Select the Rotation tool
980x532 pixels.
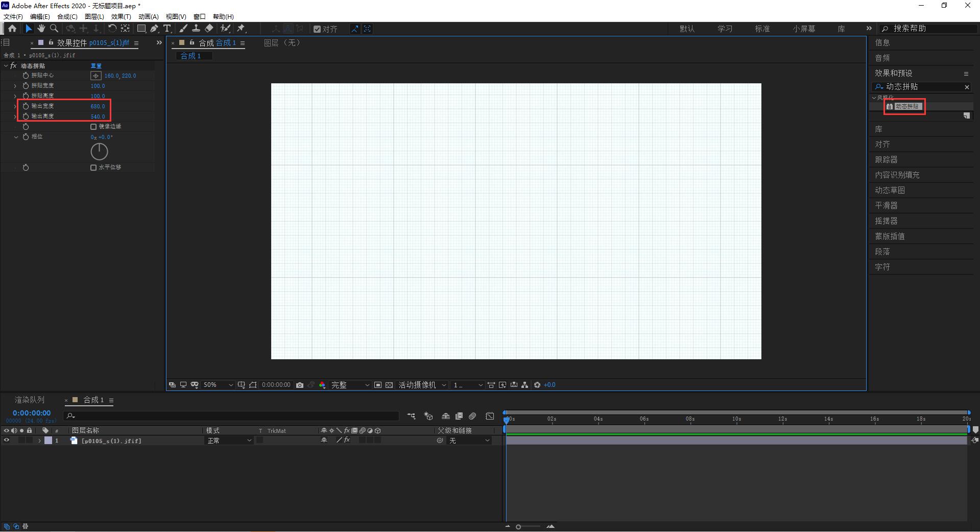(x=112, y=29)
